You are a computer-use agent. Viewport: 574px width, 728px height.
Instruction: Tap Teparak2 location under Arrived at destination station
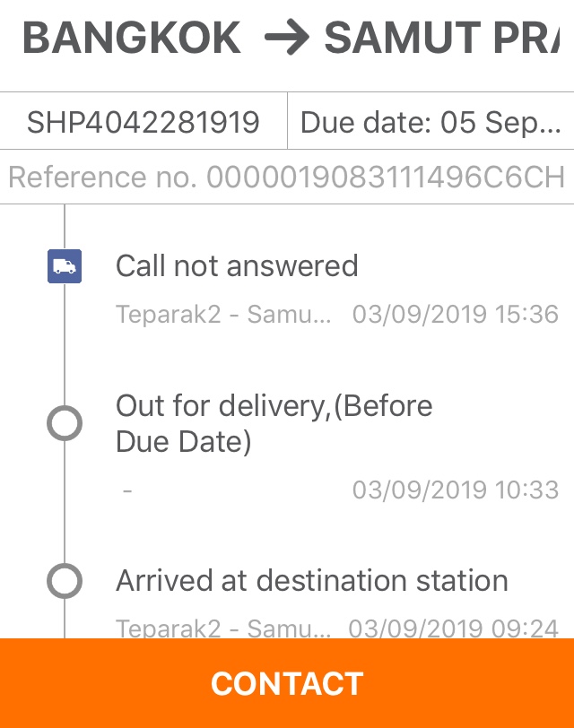pyautogui.click(x=223, y=628)
